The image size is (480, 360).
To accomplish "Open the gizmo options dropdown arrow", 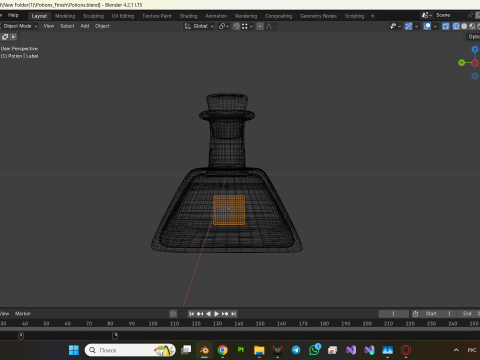I will click(416, 26).
